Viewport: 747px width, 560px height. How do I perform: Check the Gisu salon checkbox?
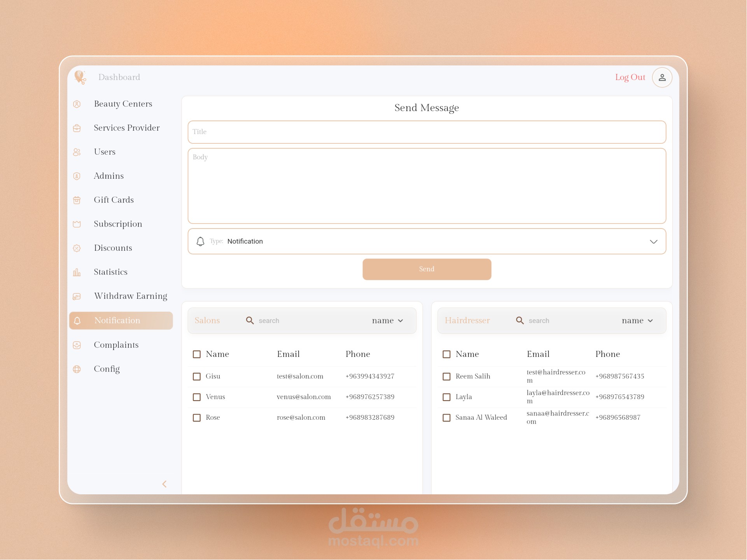click(x=197, y=377)
